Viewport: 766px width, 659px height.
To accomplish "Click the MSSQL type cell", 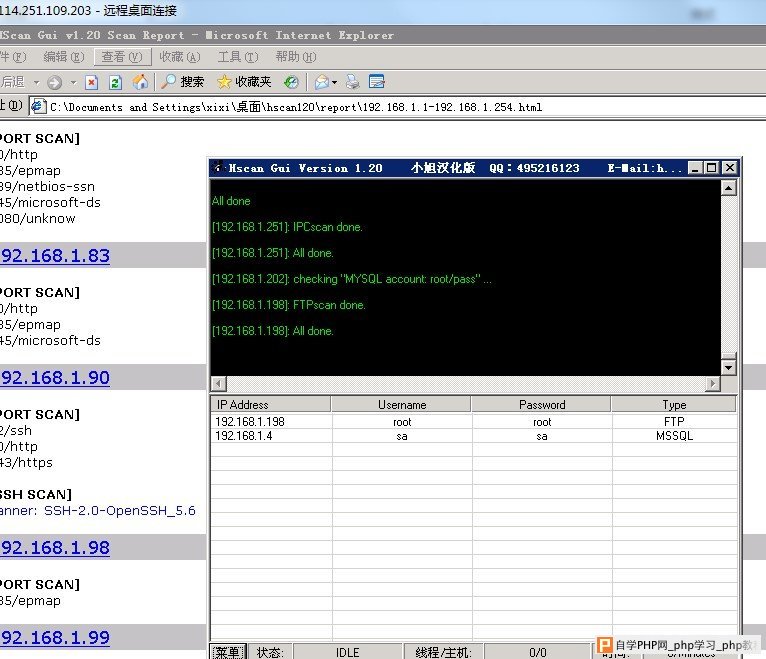I will (674, 436).
